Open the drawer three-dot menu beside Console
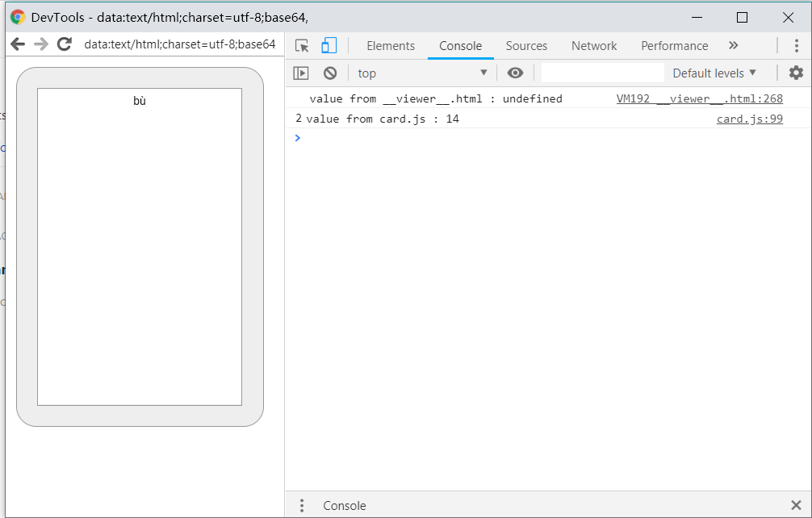This screenshot has height=518, width=812. click(302, 506)
